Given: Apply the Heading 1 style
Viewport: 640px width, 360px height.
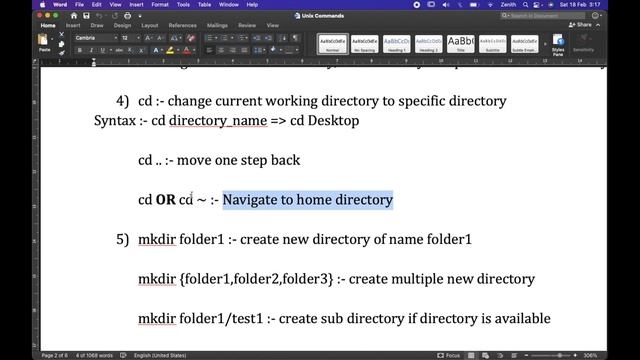Looking at the screenshot, I should [396, 44].
